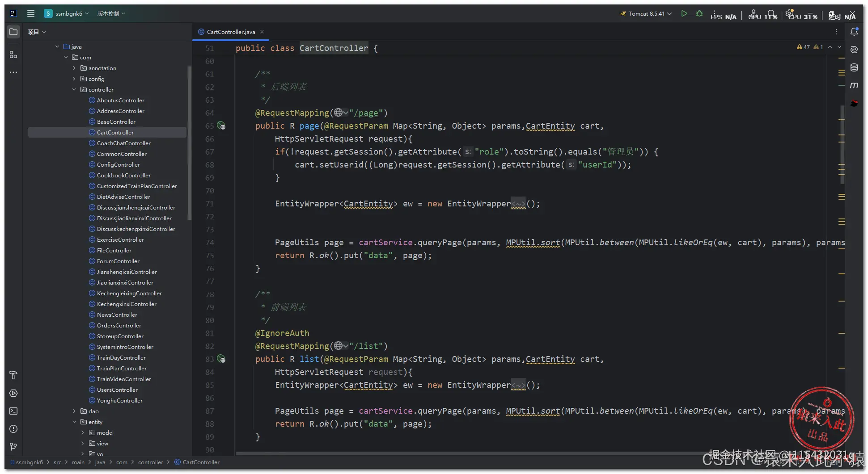Open the AI Assistant spiral icon
The image size is (868, 474).
click(854, 49)
